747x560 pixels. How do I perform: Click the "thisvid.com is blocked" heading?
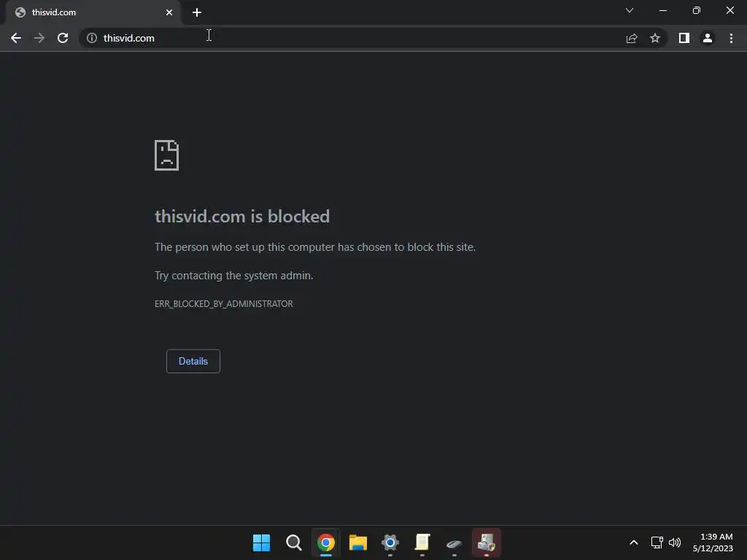click(242, 216)
